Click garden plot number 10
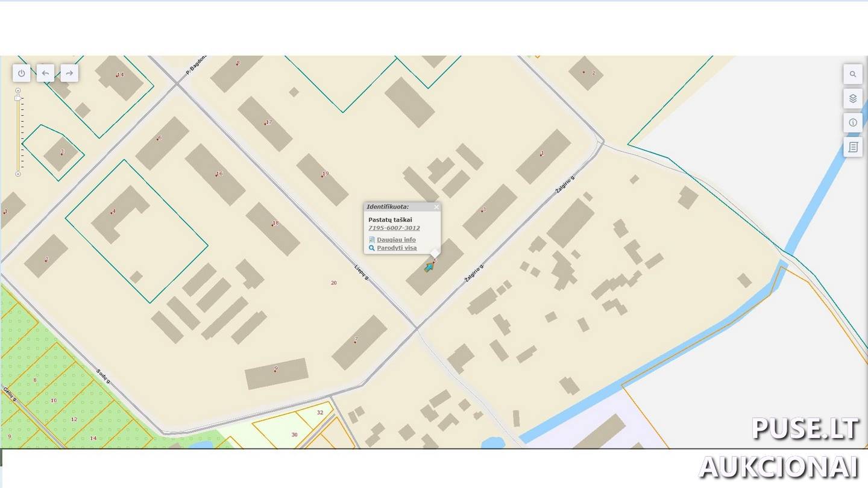The width and height of the screenshot is (868, 488). tap(54, 401)
